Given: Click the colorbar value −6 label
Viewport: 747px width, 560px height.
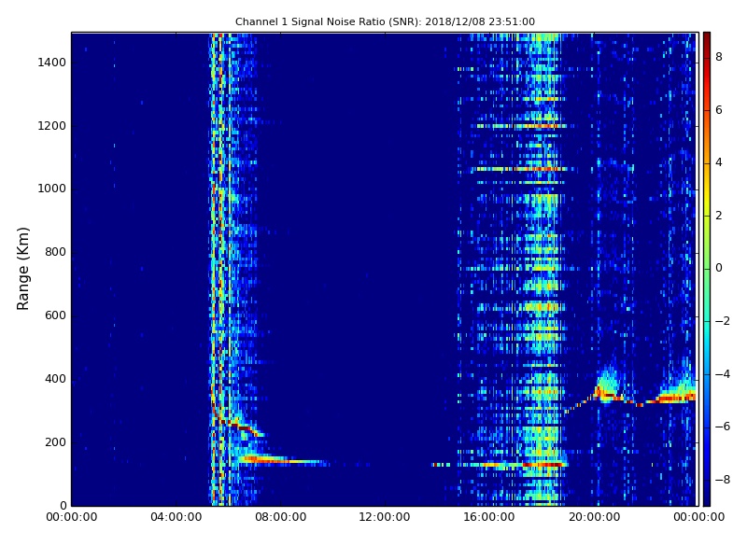Looking at the screenshot, I should 723,427.
